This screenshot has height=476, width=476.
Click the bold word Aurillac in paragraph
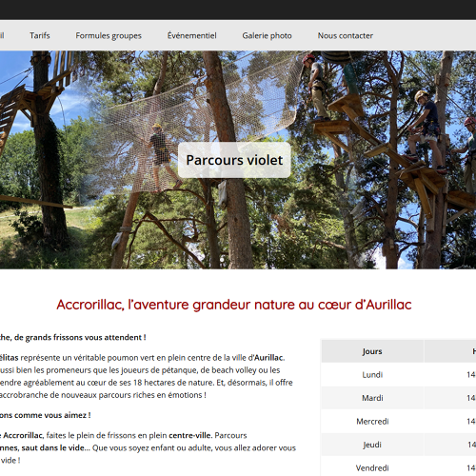point(268,358)
